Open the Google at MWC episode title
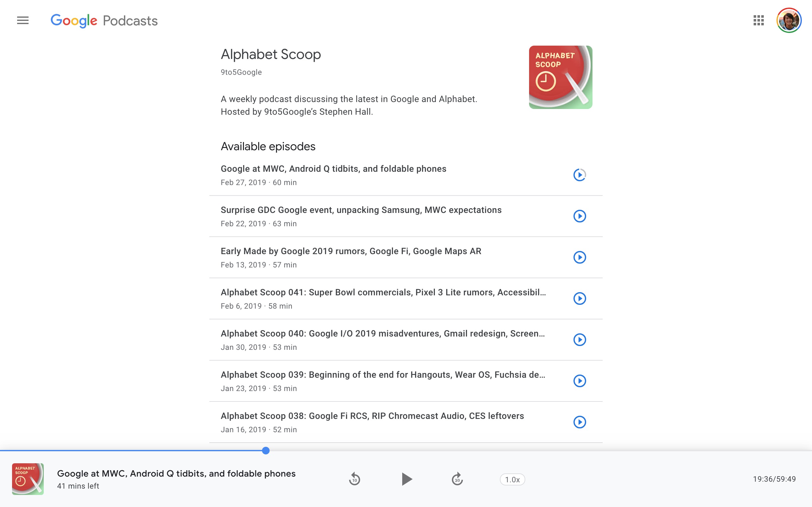 (333, 169)
